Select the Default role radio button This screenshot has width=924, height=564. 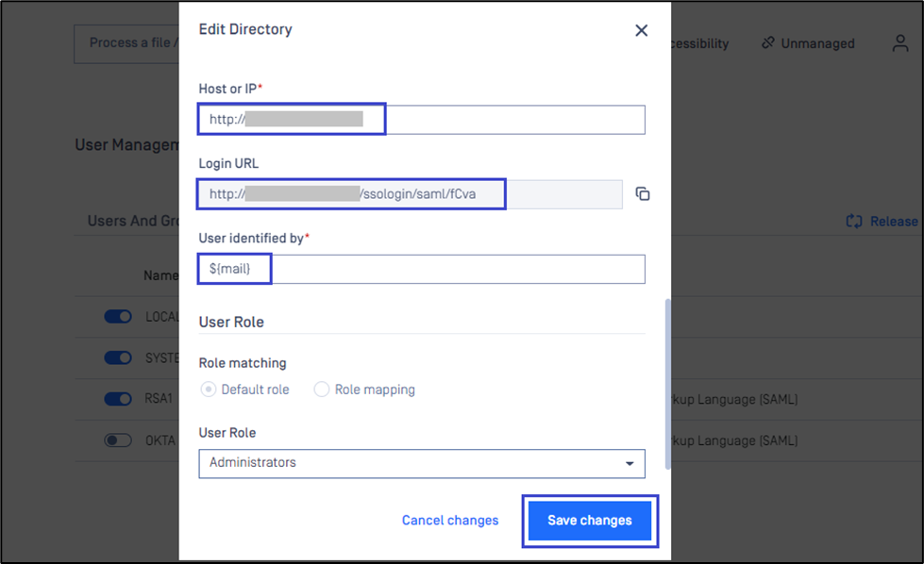[x=209, y=390]
